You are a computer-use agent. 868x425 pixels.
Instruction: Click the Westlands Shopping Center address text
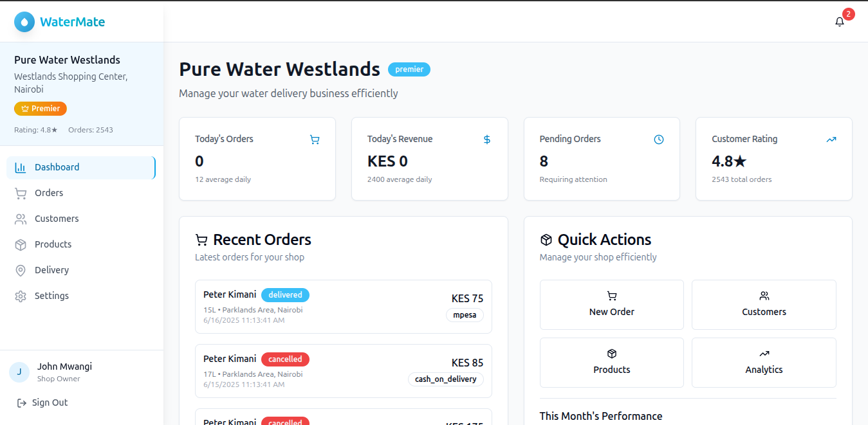pos(71,83)
